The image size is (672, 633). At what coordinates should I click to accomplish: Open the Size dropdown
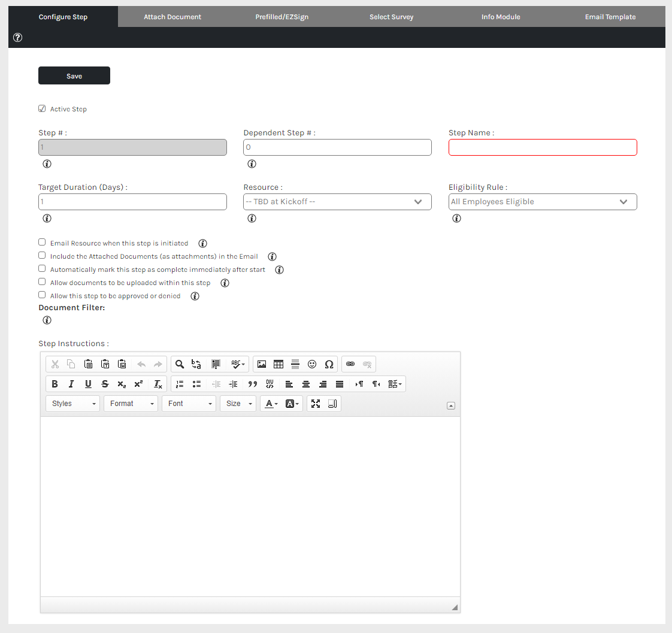click(x=238, y=404)
